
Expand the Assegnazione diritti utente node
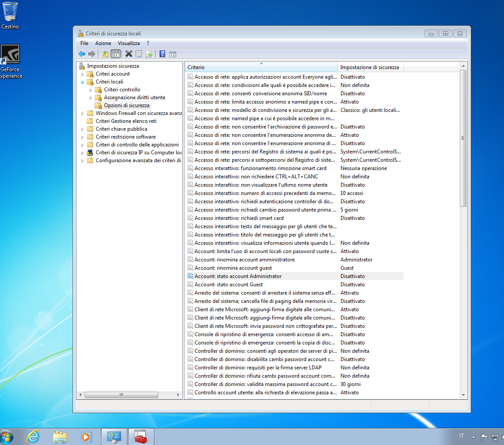91,98
